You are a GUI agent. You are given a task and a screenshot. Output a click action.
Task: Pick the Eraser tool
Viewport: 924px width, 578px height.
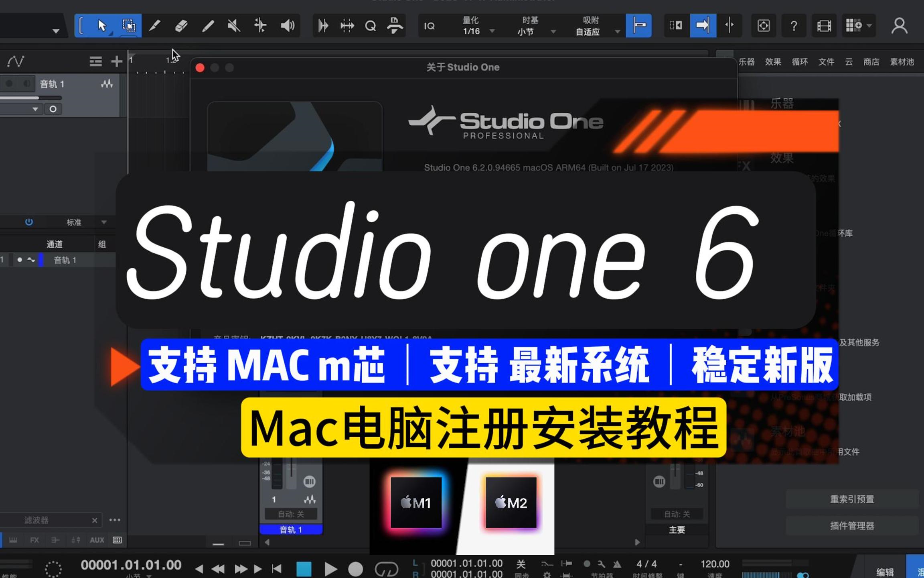click(181, 26)
